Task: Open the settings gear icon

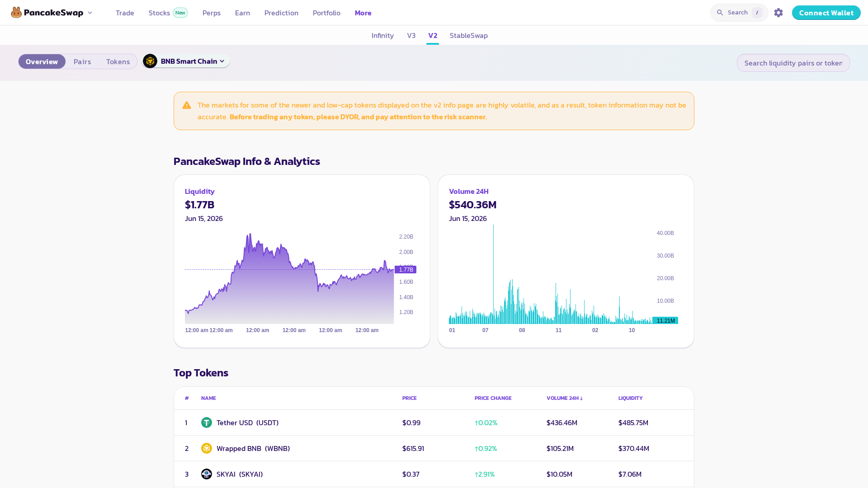Action: click(x=778, y=13)
